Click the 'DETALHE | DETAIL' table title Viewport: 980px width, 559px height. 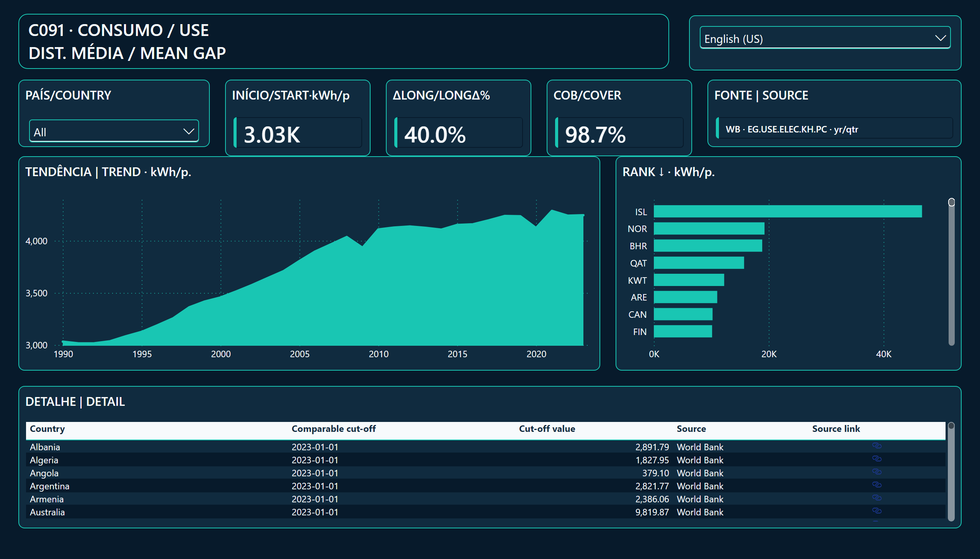click(x=75, y=402)
